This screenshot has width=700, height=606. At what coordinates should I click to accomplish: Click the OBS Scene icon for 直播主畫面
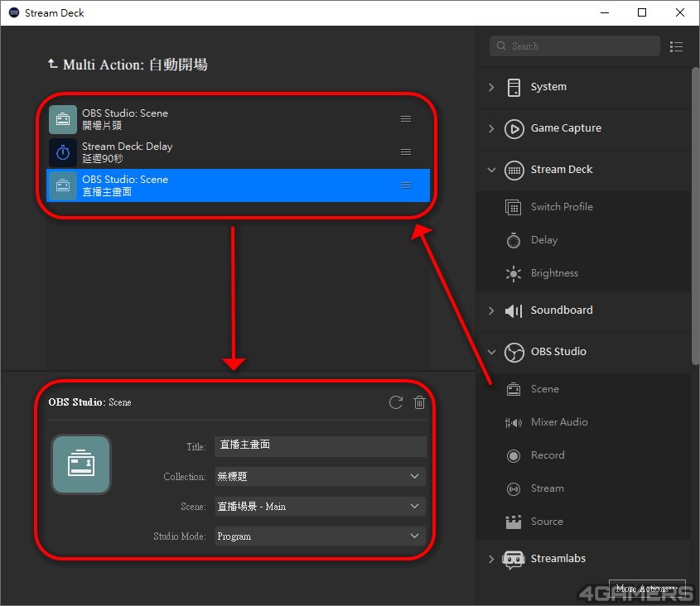click(x=63, y=185)
